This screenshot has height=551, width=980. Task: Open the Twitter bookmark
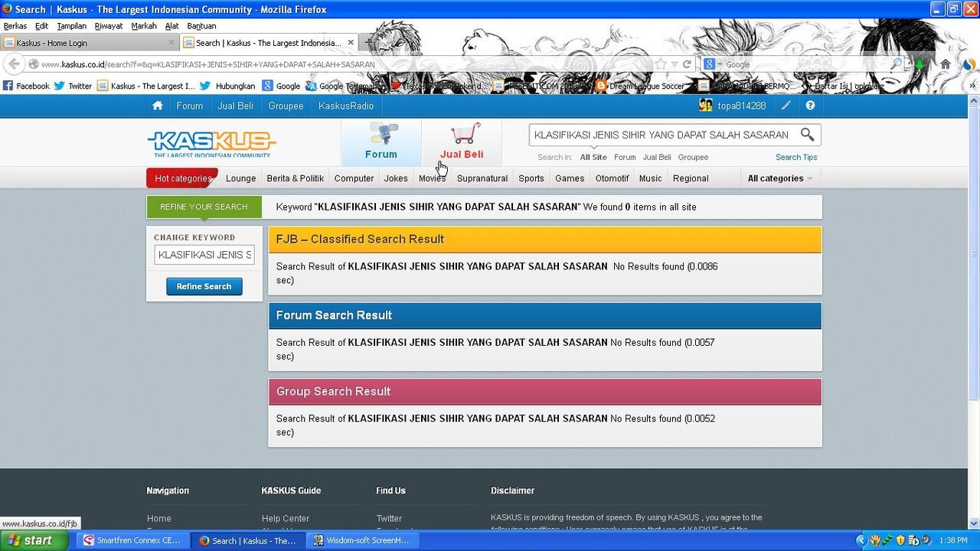[73, 86]
